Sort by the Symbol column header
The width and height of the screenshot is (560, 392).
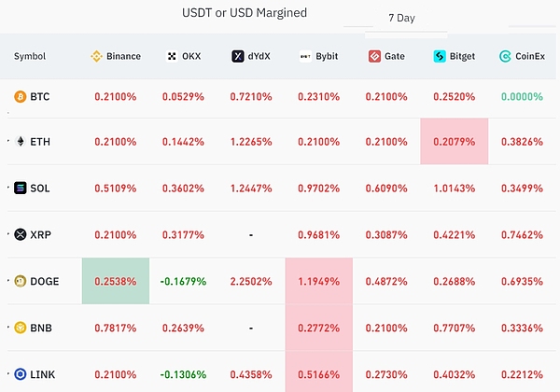click(x=31, y=57)
